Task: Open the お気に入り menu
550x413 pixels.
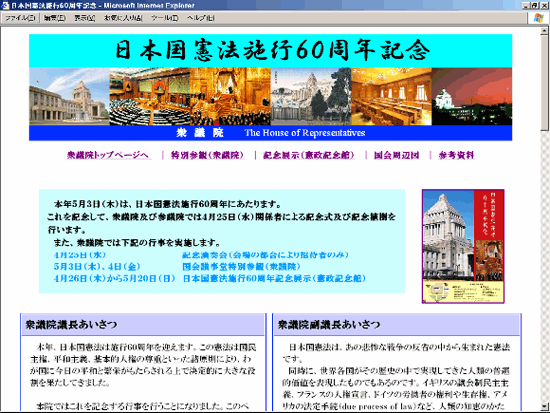Action: tap(123, 18)
